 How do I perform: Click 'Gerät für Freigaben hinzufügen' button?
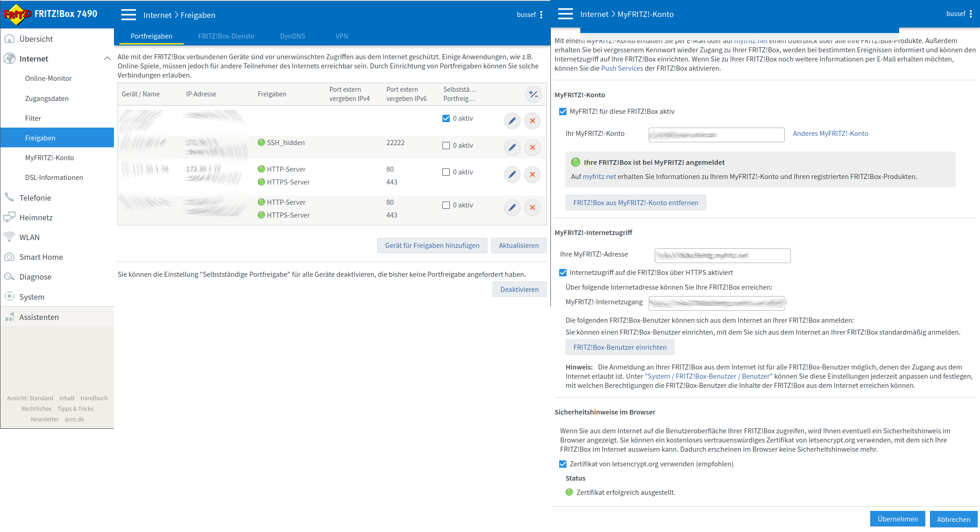coord(432,246)
